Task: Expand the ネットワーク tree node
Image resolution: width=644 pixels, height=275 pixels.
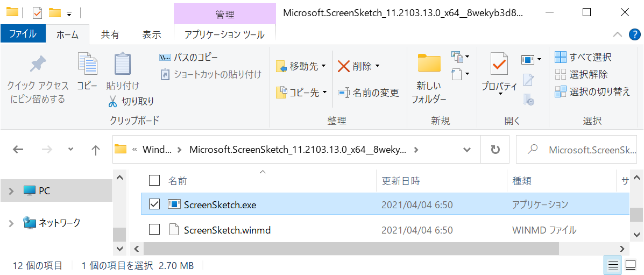Action: pos(11,223)
